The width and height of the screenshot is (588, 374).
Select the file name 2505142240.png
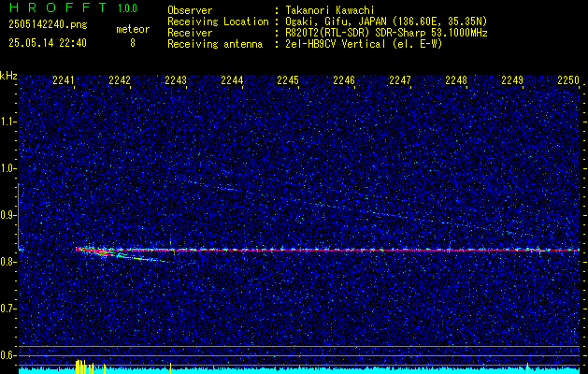(48, 25)
